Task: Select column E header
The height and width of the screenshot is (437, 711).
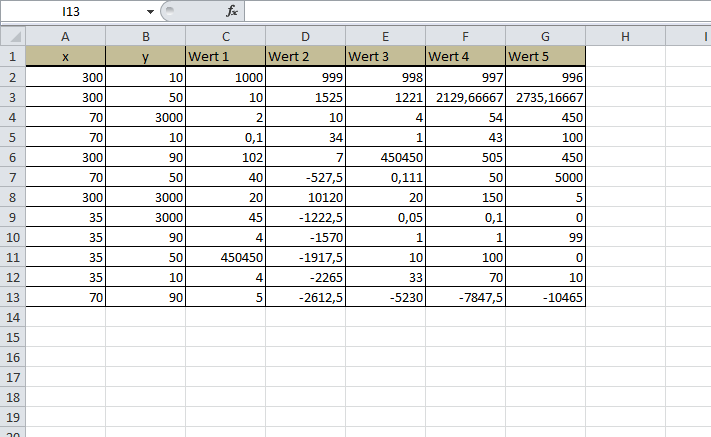Action: point(385,36)
